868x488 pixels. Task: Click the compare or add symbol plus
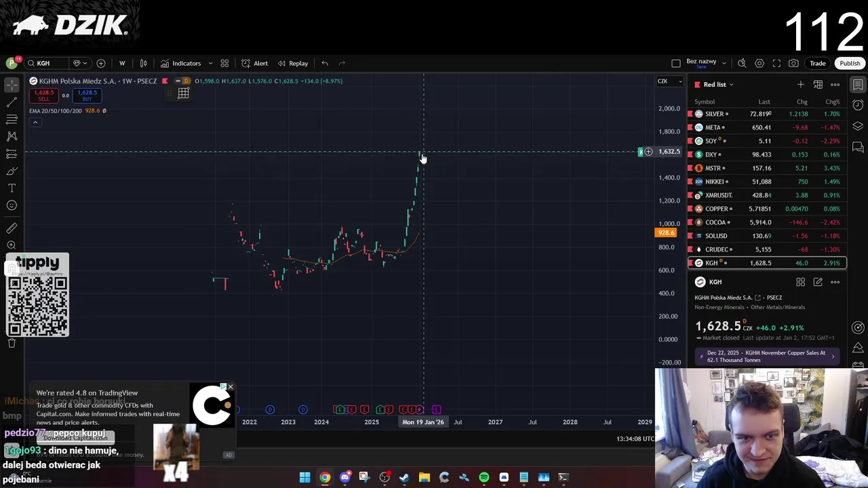tap(101, 63)
